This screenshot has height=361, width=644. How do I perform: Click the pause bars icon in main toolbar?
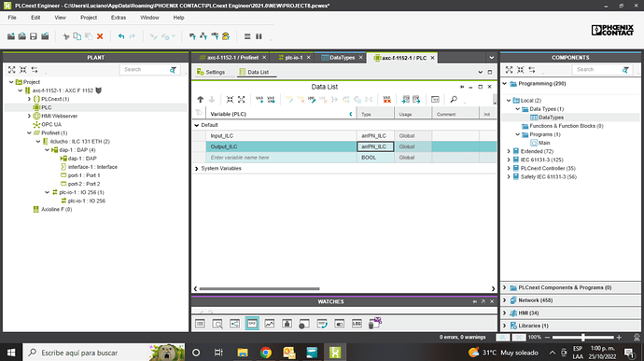(259, 36)
